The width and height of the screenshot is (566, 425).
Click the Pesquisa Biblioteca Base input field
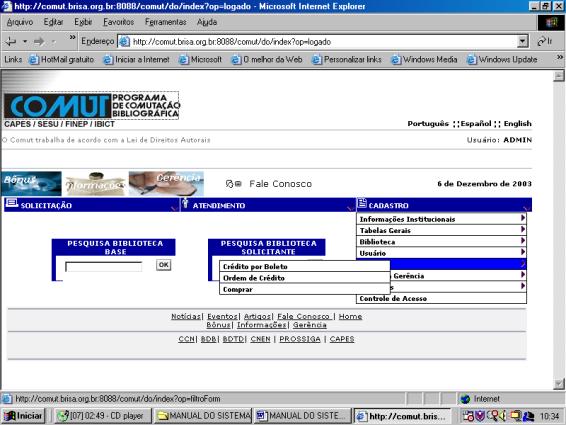tap(104, 266)
